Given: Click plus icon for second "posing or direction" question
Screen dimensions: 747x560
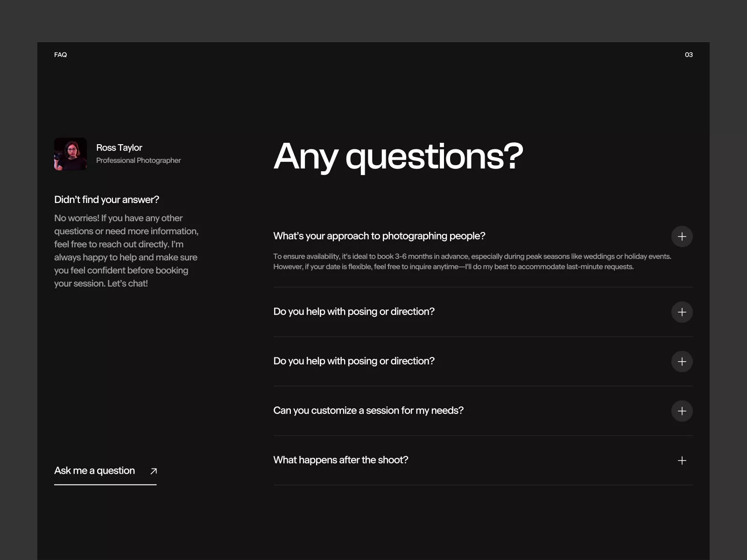Looking at the screenshot, I should click(682, 362).
